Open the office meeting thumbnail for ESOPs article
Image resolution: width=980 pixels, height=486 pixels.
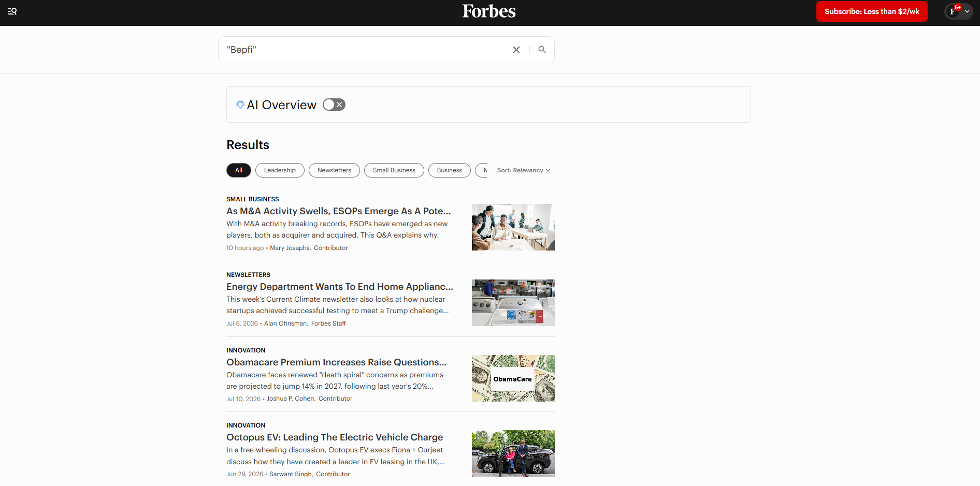point(513,227)
